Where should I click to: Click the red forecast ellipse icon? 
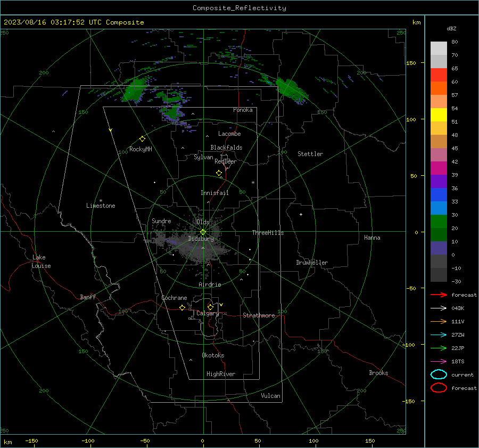(439, 388)
